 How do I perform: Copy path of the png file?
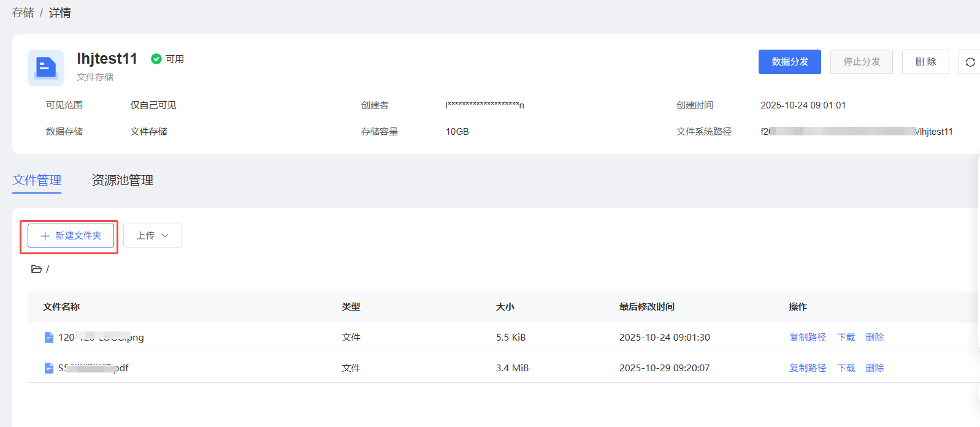(807, 338)
